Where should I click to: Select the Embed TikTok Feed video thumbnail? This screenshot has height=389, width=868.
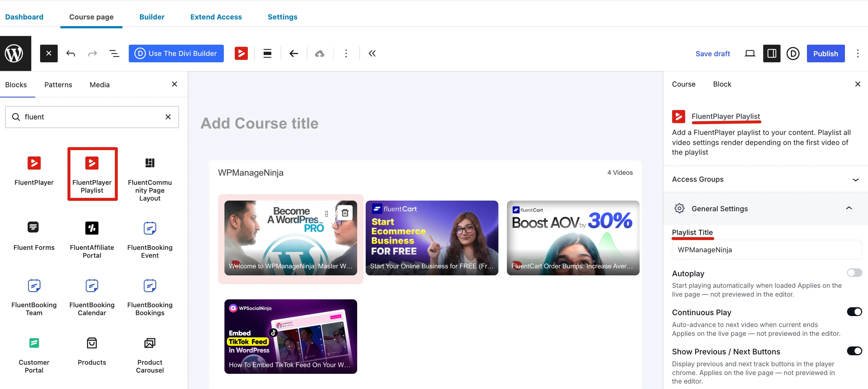tap(290, 336)
